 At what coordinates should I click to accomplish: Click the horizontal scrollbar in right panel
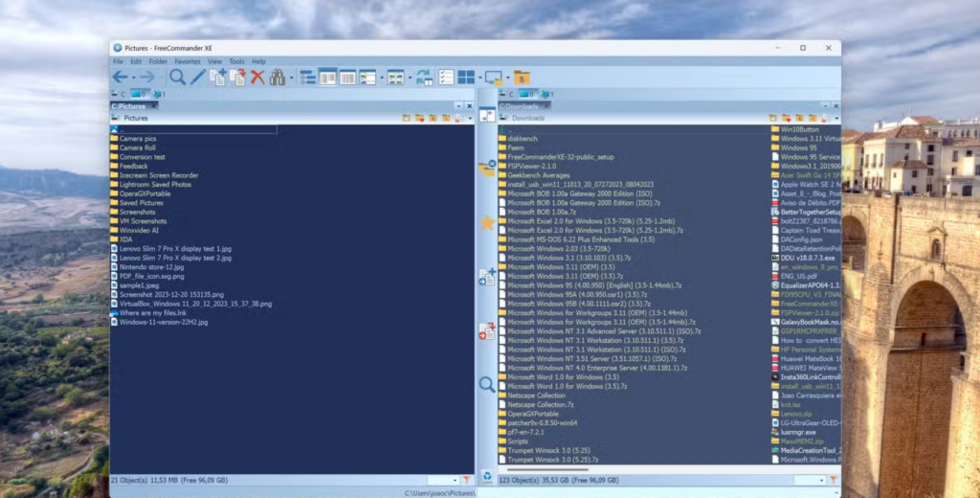click(547, 468)
